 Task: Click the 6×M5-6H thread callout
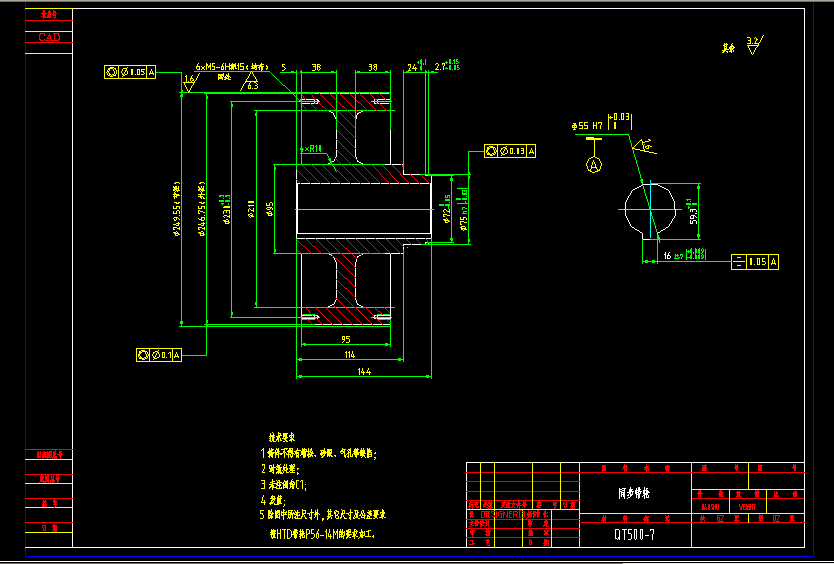point(233,67)
